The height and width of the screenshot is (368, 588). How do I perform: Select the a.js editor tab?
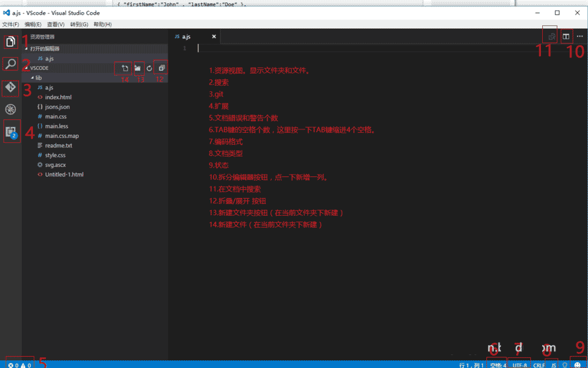click(186, 36)
